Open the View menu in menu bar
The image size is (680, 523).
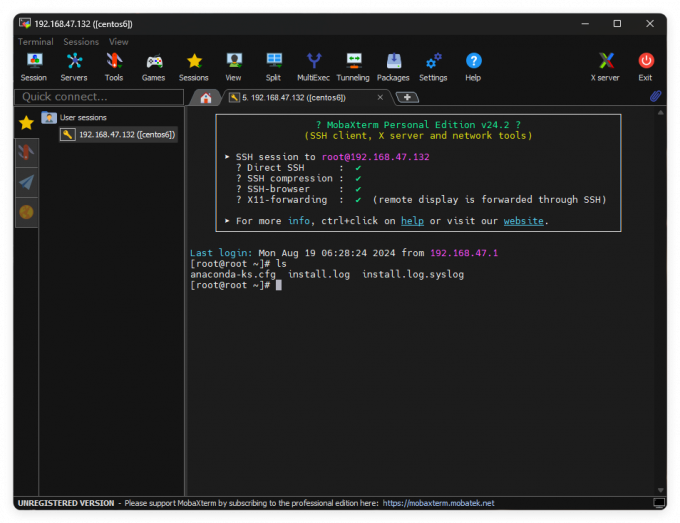tap(118, 42)
